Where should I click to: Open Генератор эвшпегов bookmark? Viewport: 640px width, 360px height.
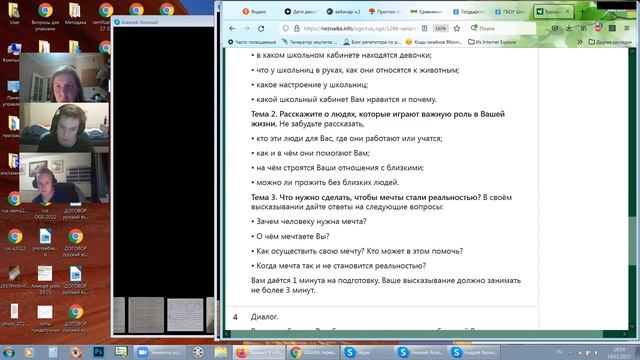click(309, 42)
